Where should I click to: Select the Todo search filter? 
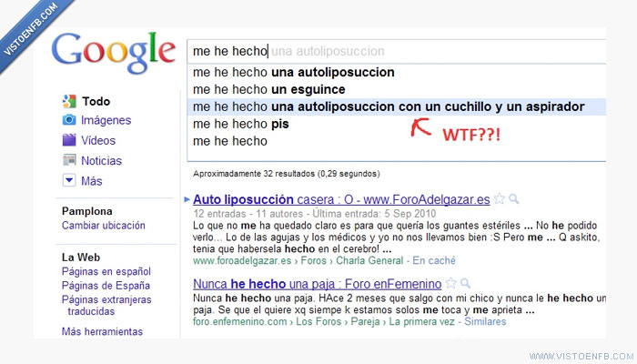pos(96,101)
